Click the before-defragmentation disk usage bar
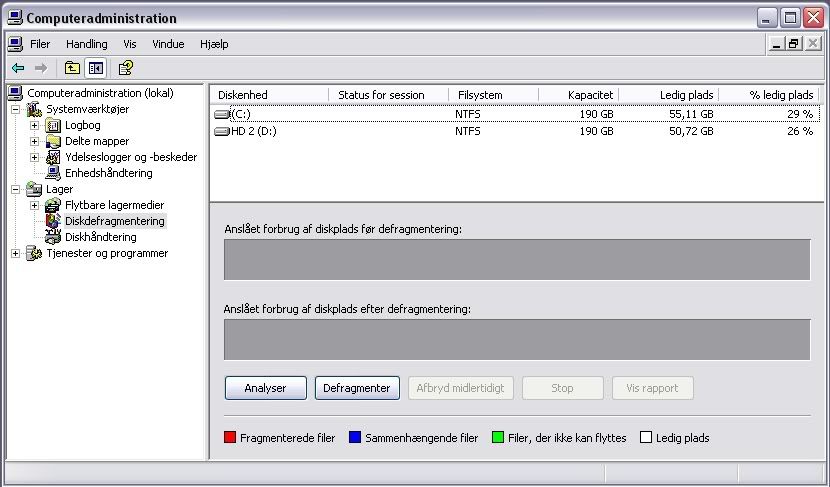Image resolution: width=830 pixels, height=487 pixels. [x=517, y=259]
